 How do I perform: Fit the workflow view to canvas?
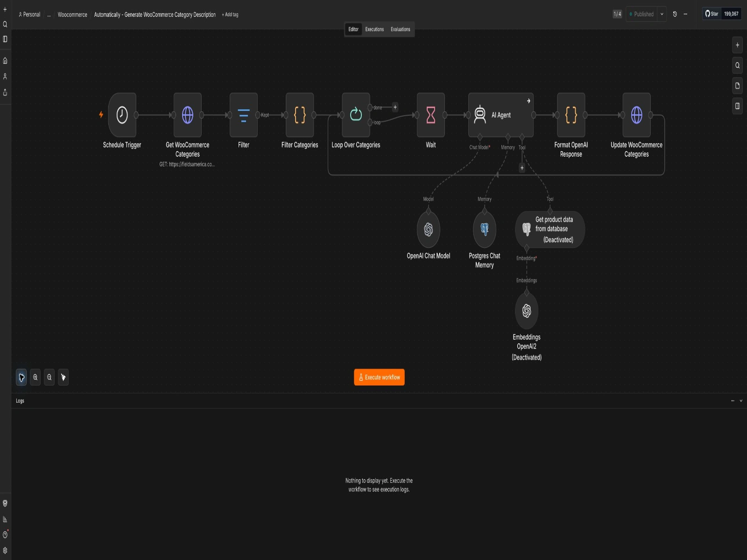coord(21,378)
